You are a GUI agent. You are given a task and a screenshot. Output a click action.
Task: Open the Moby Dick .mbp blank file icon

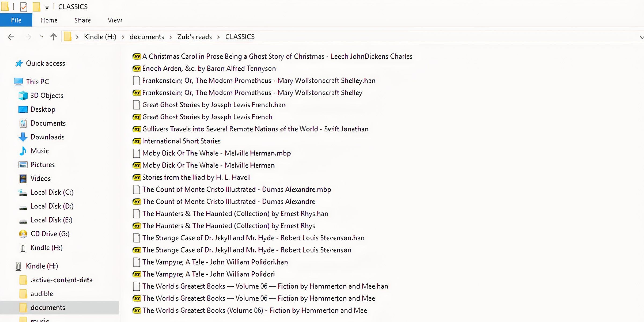coord(136,153)
